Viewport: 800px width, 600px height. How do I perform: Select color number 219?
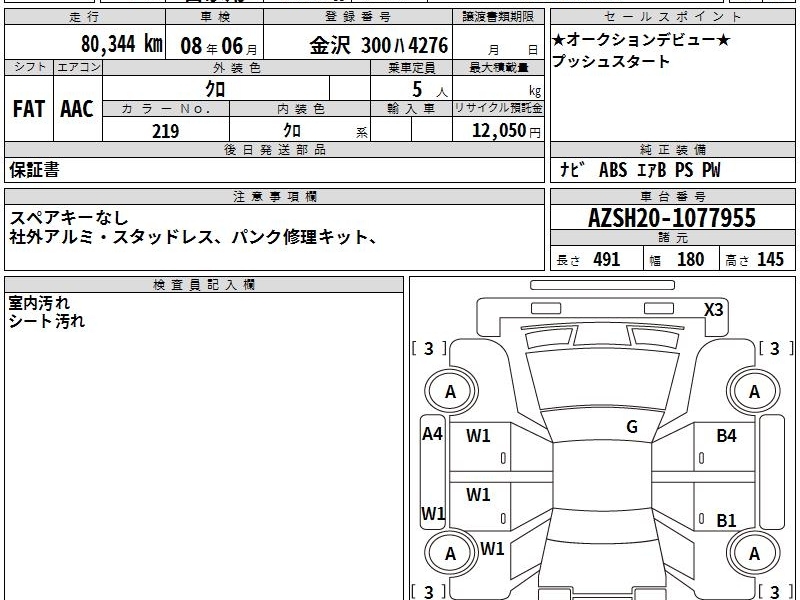pos(166,131)
